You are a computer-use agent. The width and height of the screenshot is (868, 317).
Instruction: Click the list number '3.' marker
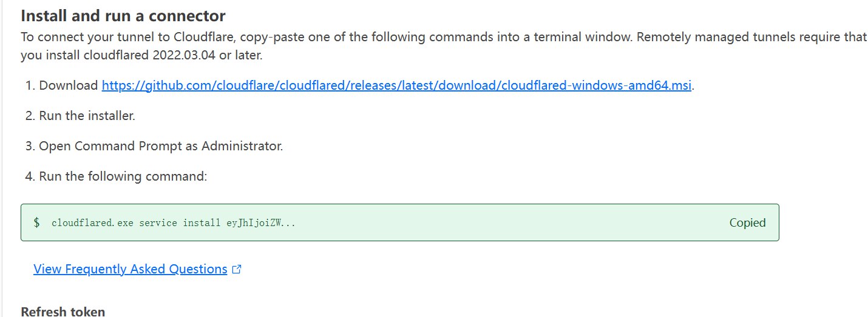pos(30,146)
